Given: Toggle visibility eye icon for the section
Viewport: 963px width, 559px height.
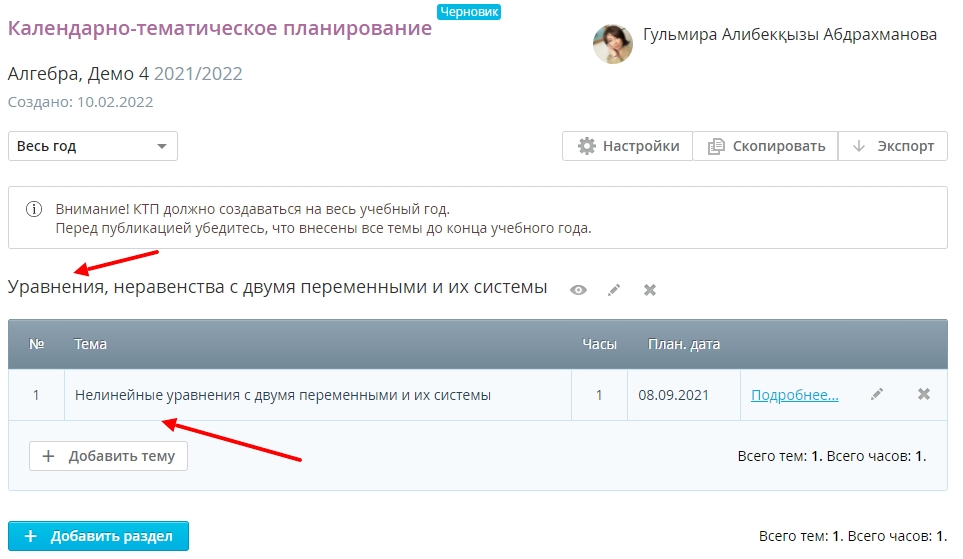Looking at the screenshot, I should point(578,290).
